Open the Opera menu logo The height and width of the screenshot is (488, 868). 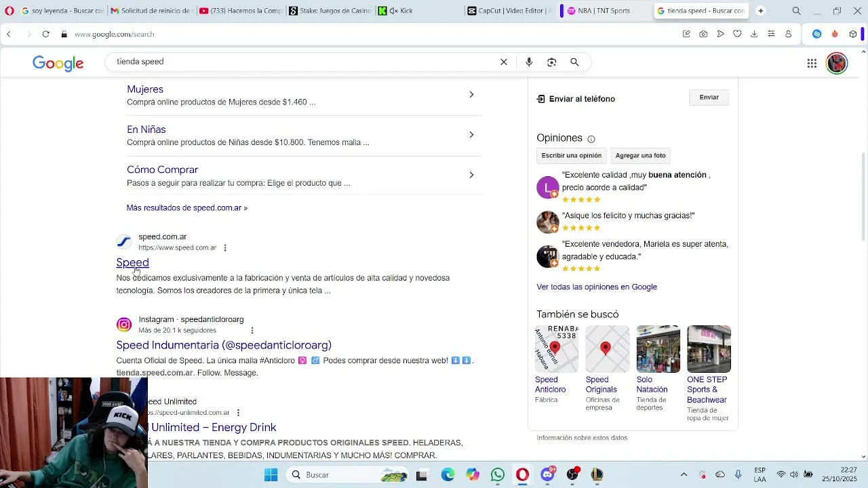pyautogui.click(x=9, y=11)
